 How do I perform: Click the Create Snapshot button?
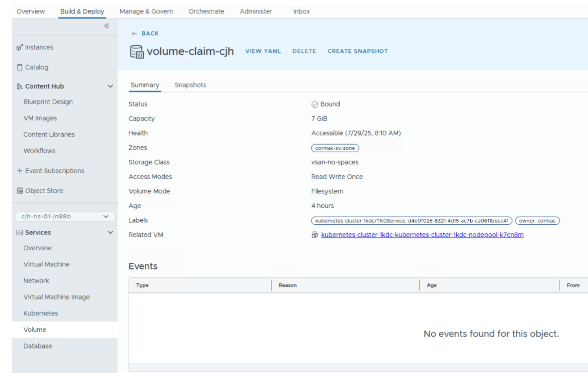point(357,51)
